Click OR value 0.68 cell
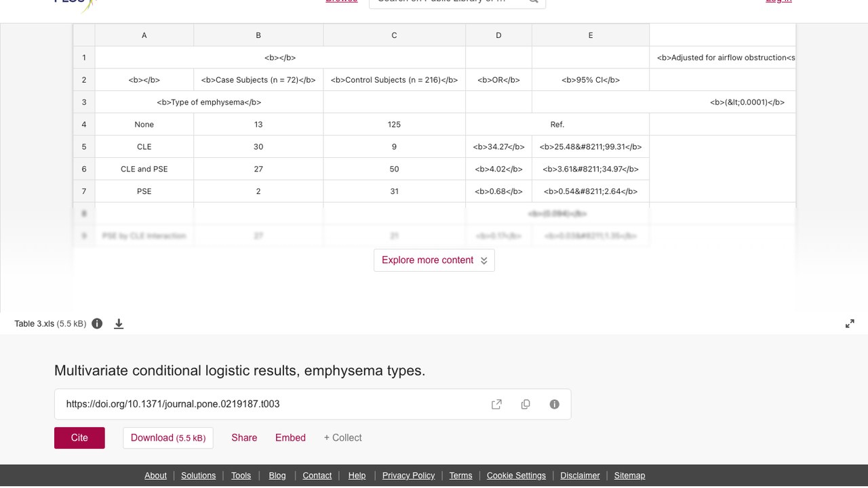 point(498,191)
